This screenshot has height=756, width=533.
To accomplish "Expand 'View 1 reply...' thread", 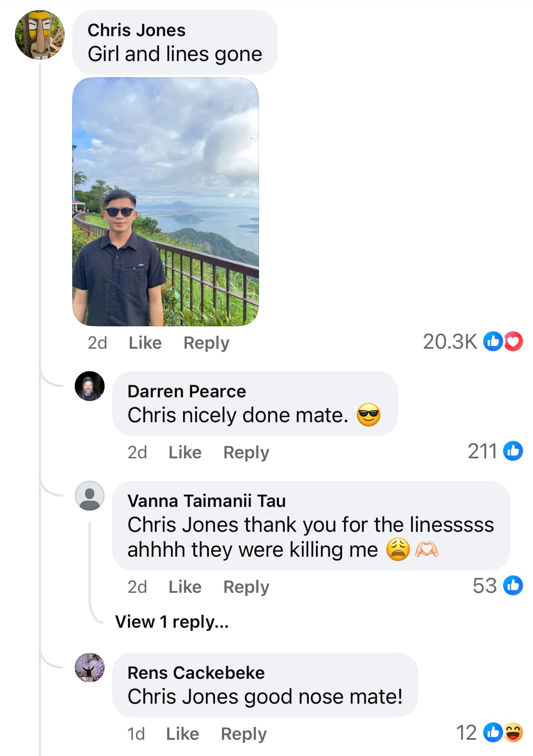I will (x=172, y=622).
